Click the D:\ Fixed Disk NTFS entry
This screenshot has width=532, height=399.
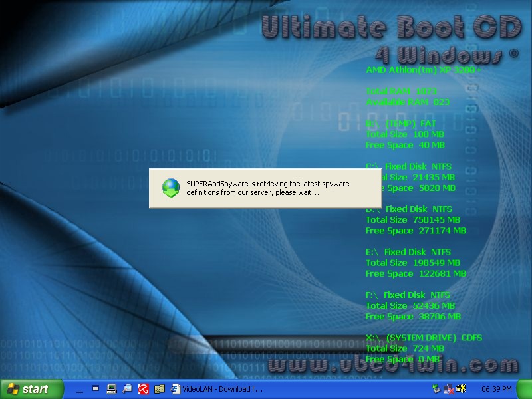coord(409,209)
